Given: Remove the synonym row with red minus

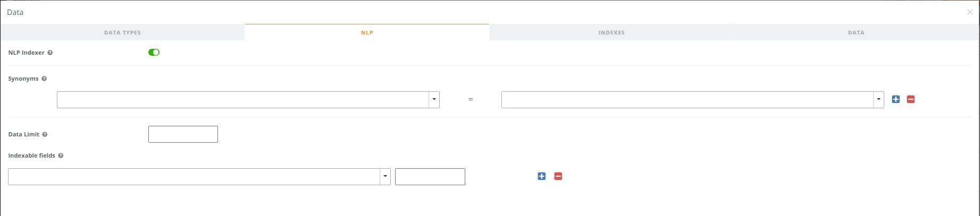Looking at the screenshot, I should 910,99.
